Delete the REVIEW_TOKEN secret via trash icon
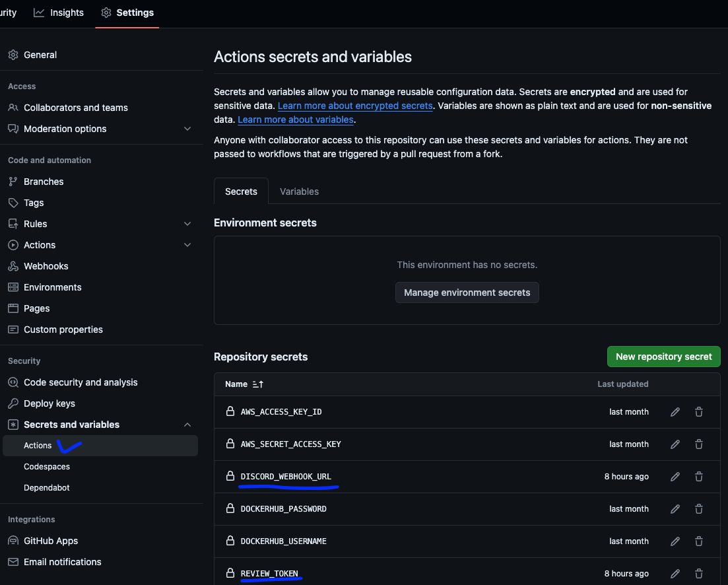 [699, 574]
